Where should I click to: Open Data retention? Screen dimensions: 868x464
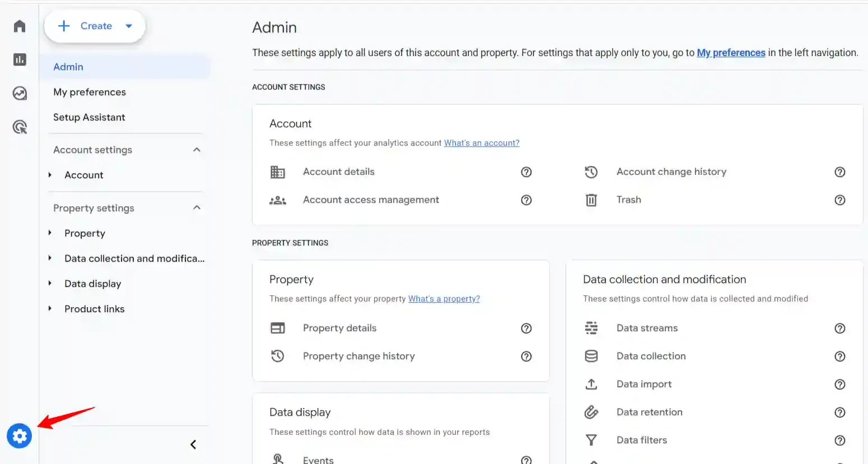650,412
